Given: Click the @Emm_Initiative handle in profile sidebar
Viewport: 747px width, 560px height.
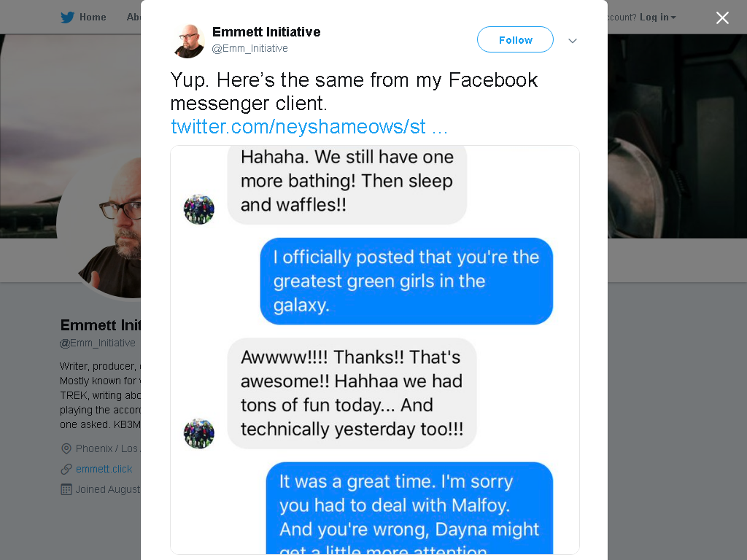Looking at the screenshot, I should point(98,343).
